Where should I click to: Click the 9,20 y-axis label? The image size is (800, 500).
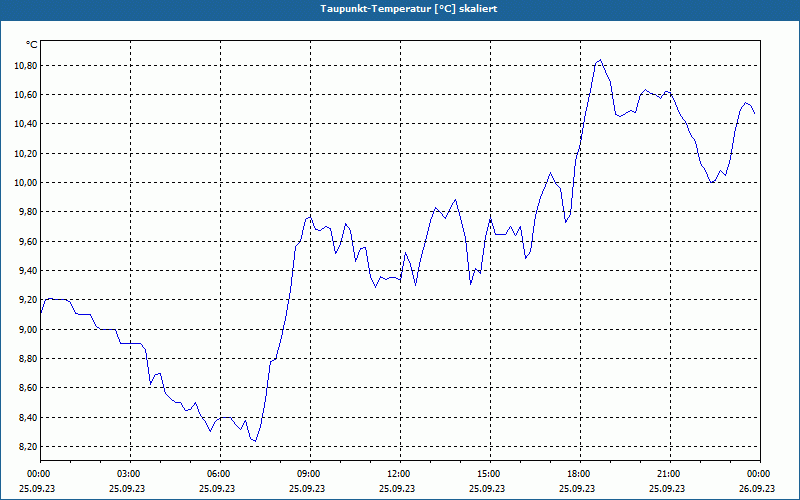[29, 300]
